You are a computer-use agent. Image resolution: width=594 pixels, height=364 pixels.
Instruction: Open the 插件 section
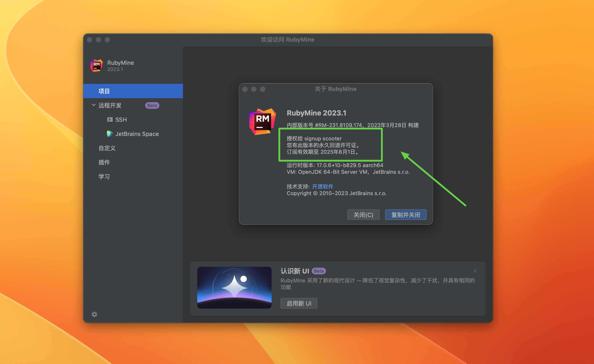pyautogui.click(x=104, y=162)
